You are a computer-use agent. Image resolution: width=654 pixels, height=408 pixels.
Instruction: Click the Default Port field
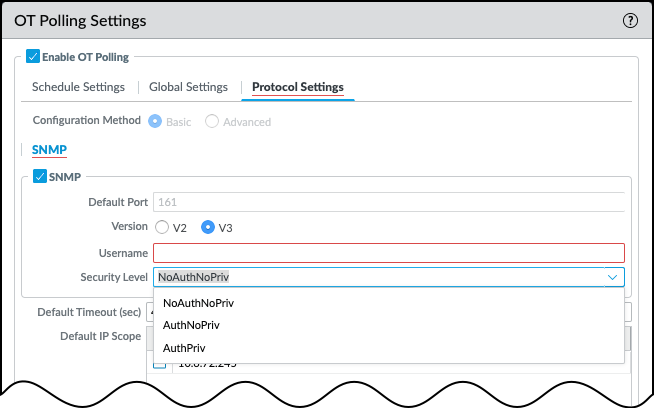(x=388, y=202)
